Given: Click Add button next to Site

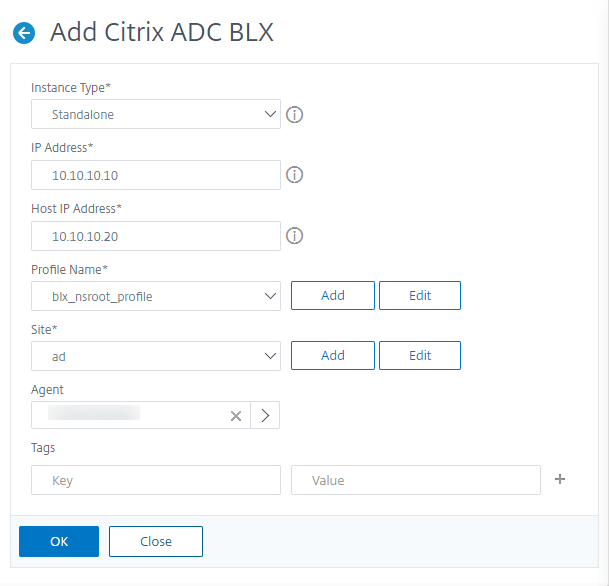Looking at the screenshot, I should (x=333, y=355).
